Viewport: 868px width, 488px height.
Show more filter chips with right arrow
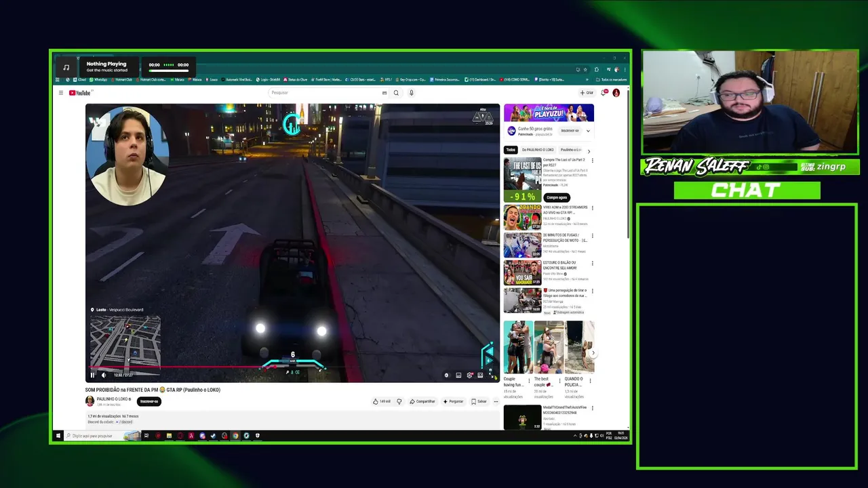pos(589,150)
